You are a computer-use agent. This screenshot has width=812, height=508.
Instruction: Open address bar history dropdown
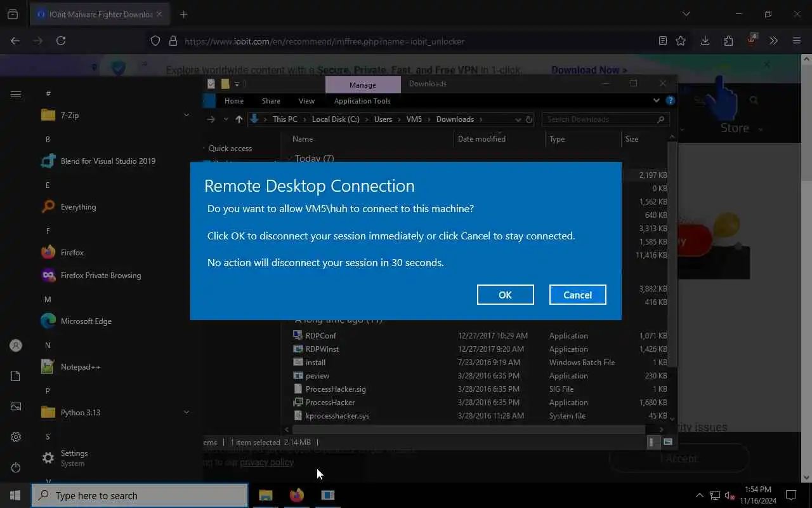pos(518,119)
